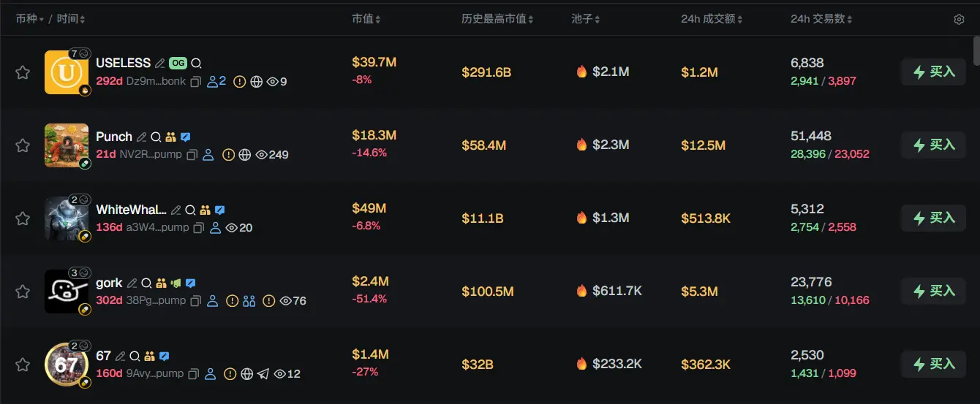
Task: Add 67 to favorites with the star
Action: 23,365
